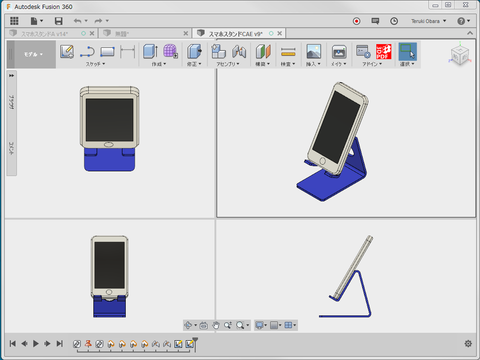480x360 pixels.
Task: Select the spline/arc sketch tool
Action: (x=87, y=52)
